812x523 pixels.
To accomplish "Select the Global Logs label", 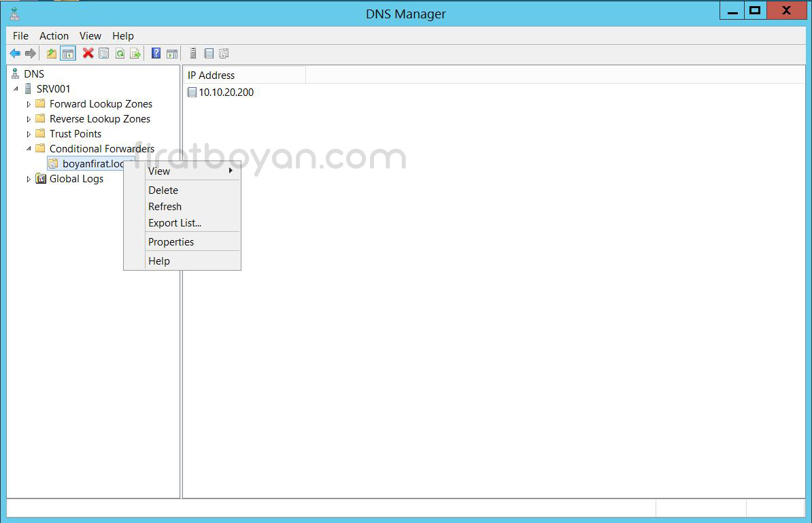I will [77, 179].
